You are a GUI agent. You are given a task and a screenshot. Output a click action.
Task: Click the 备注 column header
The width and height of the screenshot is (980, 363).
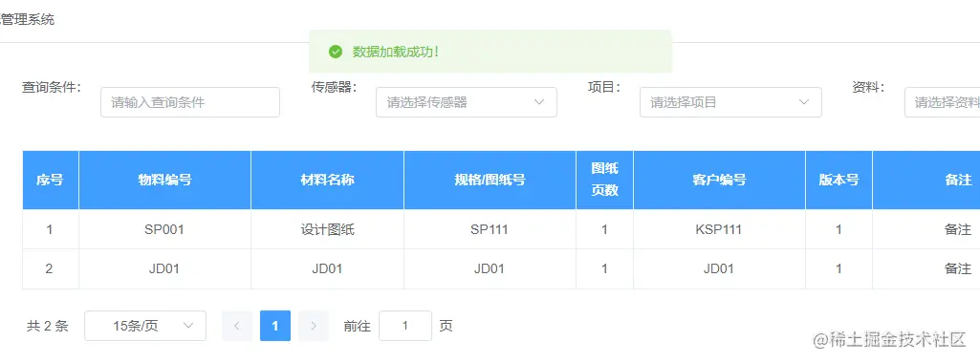(926, 180)
